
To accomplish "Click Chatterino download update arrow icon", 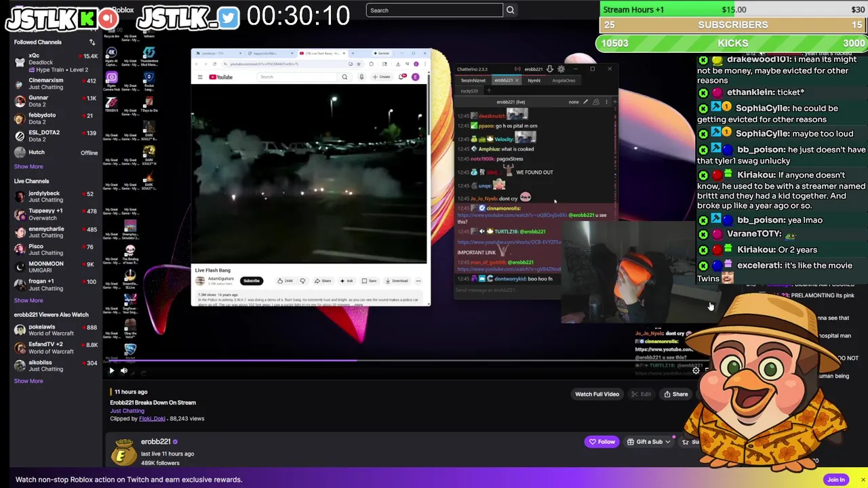I will [x=549, y=69].
